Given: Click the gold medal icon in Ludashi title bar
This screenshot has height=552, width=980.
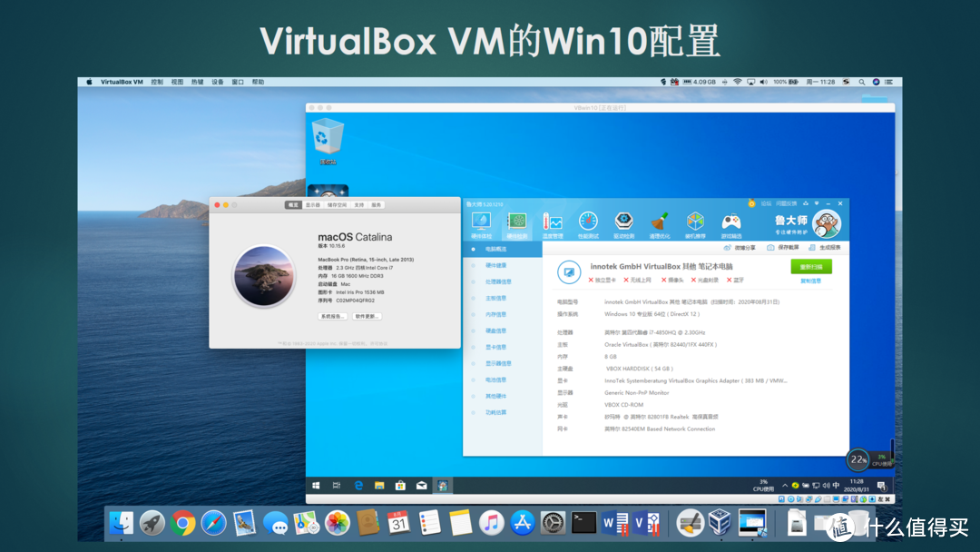Looking at the screenshot, I should pyautogui.click(x=751, y=203).
